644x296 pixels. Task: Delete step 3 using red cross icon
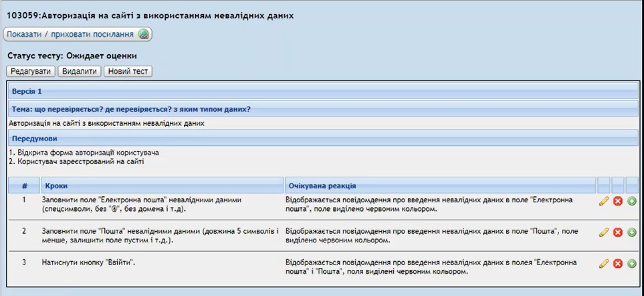618,263
